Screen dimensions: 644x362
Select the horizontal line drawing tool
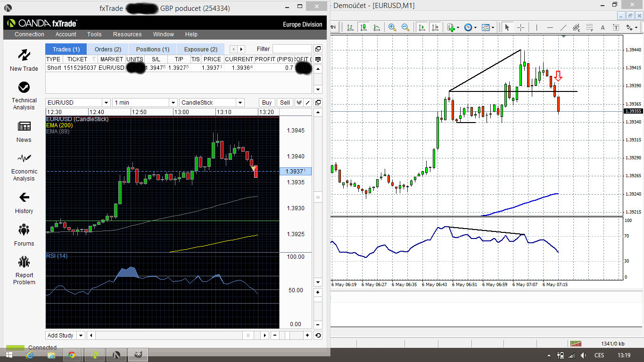550,27
